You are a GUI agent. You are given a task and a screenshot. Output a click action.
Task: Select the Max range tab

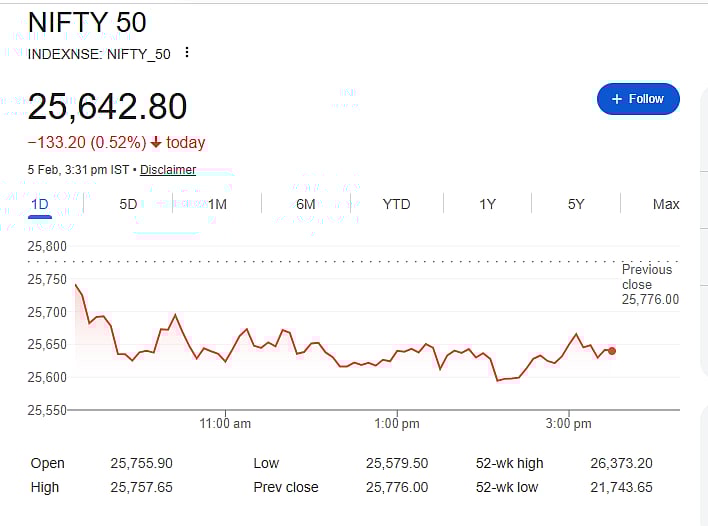click(x=666, y=204)
